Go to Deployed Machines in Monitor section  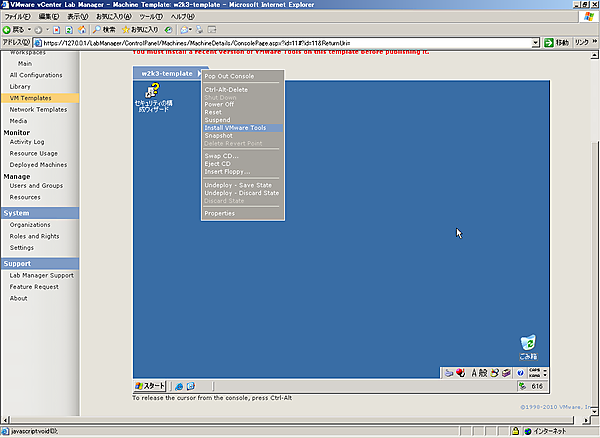click(x=38, y=164)
